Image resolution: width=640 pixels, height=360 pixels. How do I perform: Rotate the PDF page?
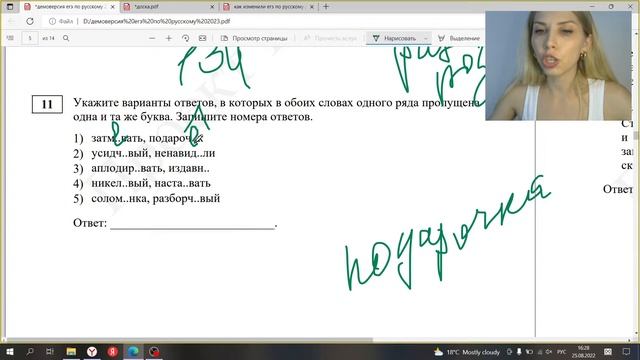coord(185,38)
